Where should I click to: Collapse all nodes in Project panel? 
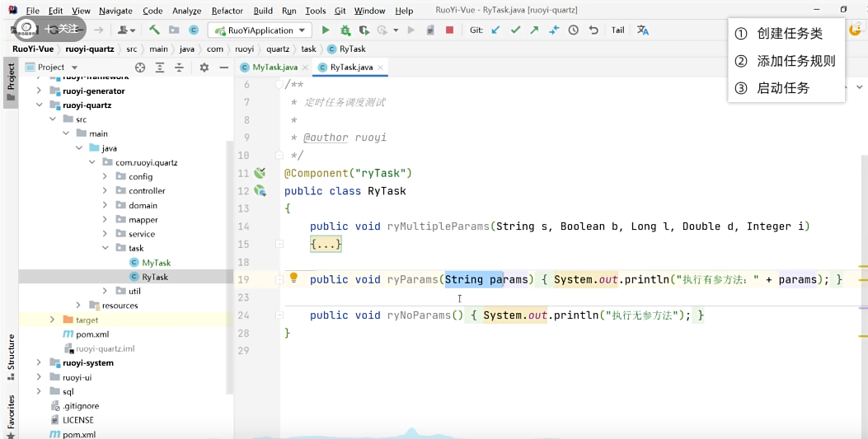(180, 68)
